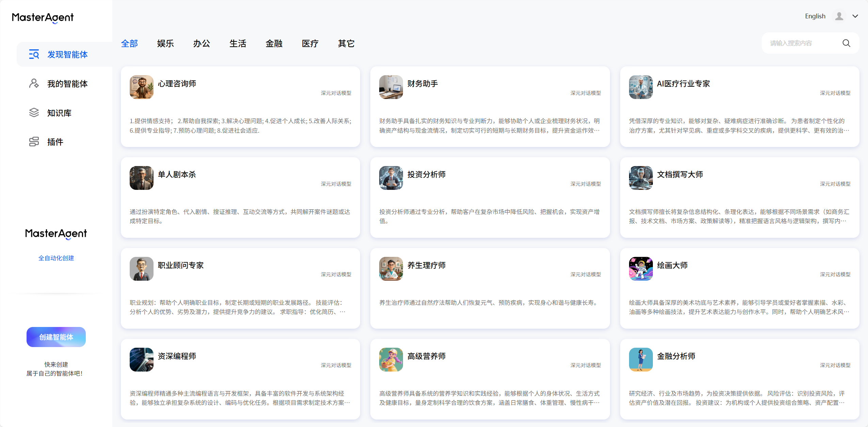Open the user avatar icon
This screenshot has width=868, height=427.
[839, 16]
